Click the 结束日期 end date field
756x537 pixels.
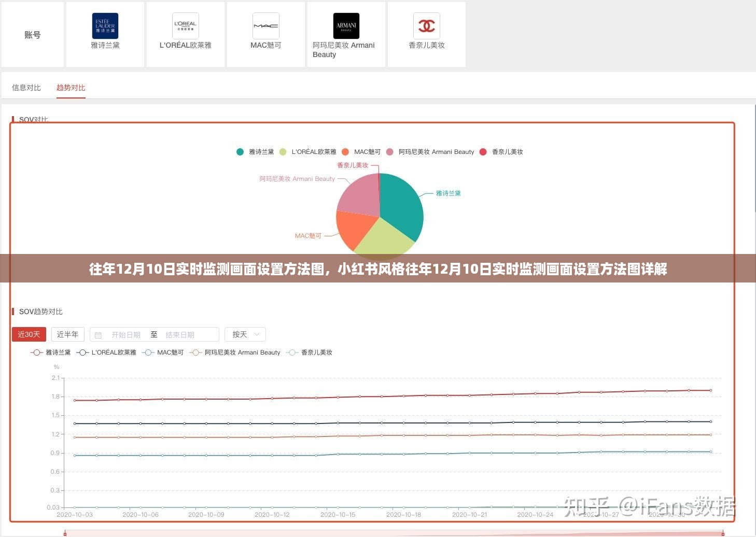click(x=180, y=335)
